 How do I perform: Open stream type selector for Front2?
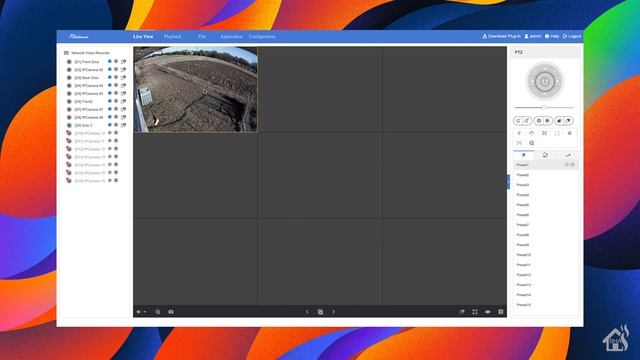coord(123,101)
